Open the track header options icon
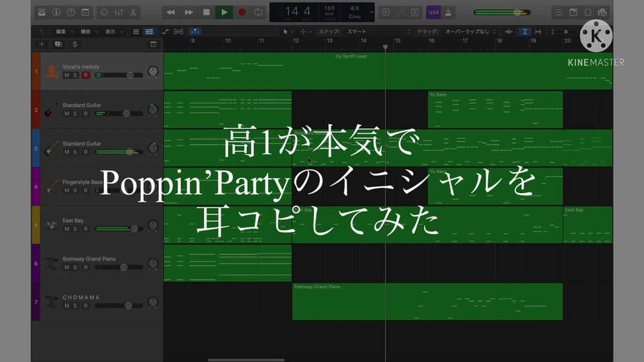The height and width of the screenshot is (362, 644). pyautogui.click(x=153, y=44)
